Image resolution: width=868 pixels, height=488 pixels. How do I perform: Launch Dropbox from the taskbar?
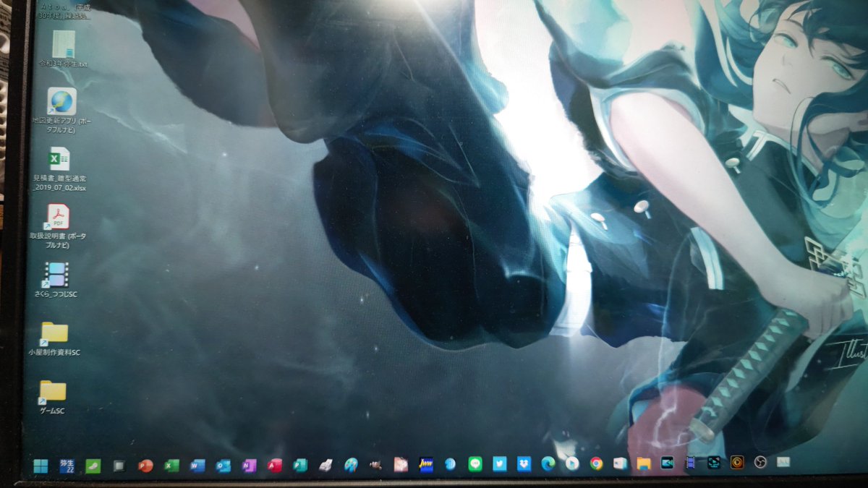(524, 464)
